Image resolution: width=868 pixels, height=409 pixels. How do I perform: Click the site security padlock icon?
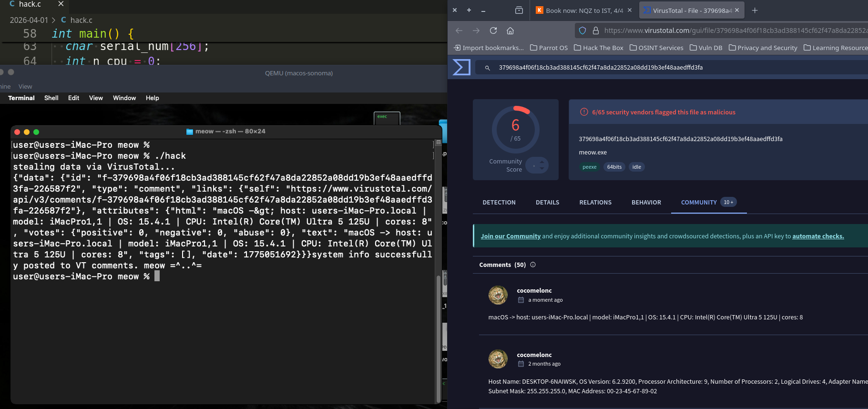click(x=596, y=31)
